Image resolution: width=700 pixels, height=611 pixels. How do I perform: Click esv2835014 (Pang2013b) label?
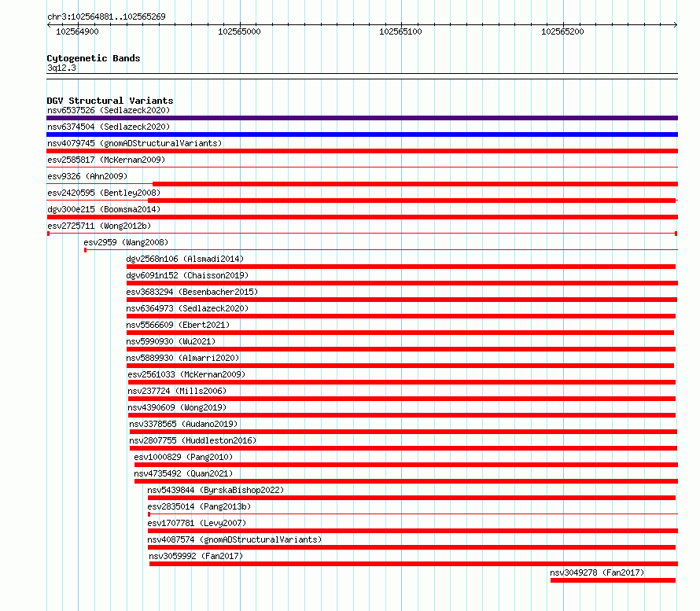pyautogui.click(x=199, y=506)
